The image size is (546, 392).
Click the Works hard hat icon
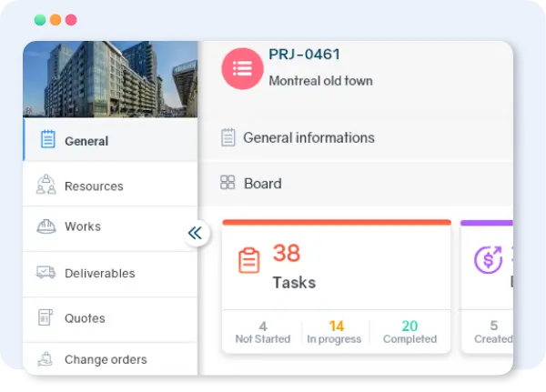point(46,226)
